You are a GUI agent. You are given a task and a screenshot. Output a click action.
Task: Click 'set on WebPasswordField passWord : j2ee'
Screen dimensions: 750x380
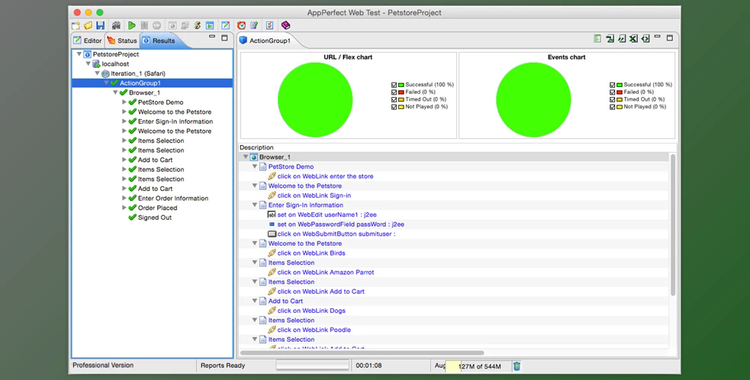341,224
